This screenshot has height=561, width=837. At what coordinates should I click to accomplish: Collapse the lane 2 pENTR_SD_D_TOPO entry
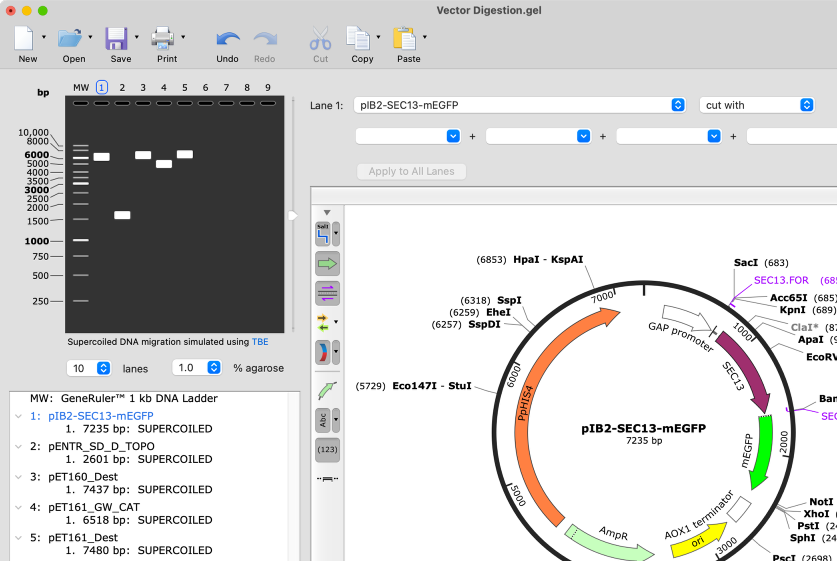[19, 447]
